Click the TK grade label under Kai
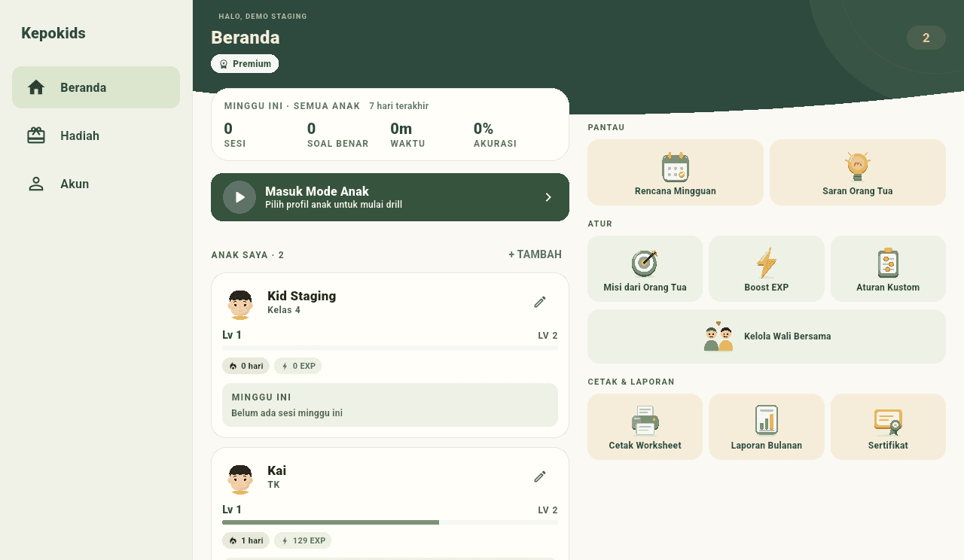Viewport: 964px width, 560px height. tap(273, 485)
